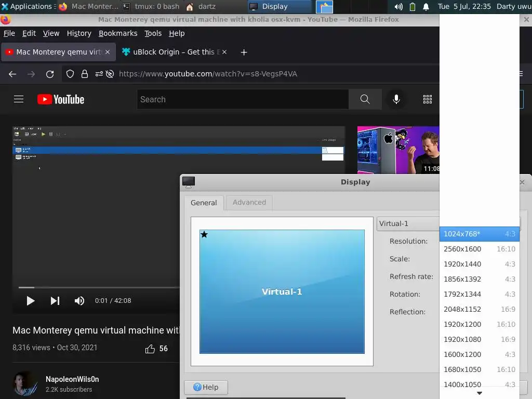This screenshot has width=532, height=399.
Task: Open the Virtual-1 output dropdown
Action: (x=408, y=223)
